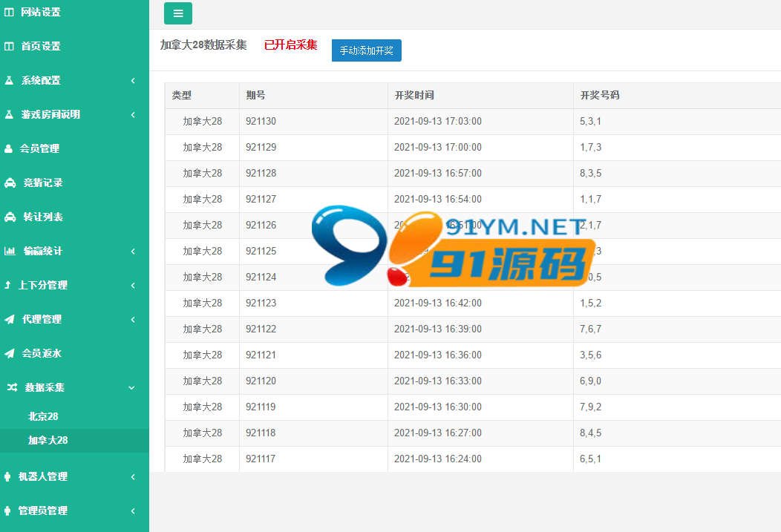Click the up arrow icon beside 上下分管理

pos(7,285)
